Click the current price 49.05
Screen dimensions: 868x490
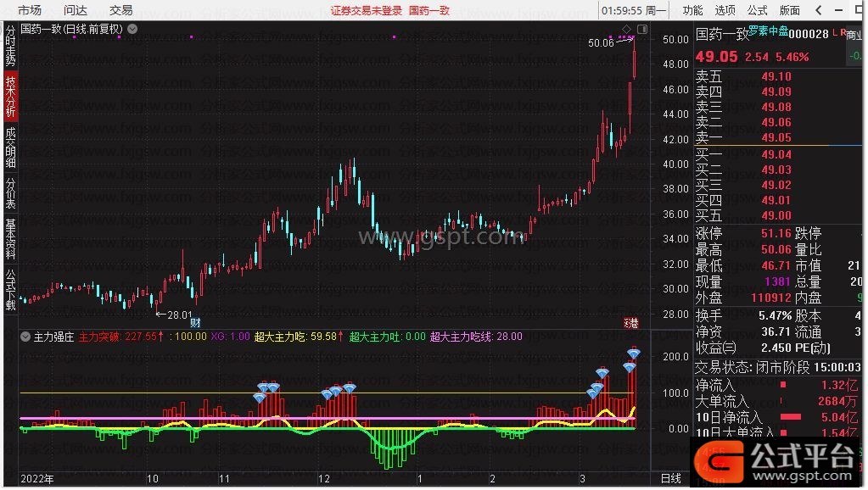click(717, 57)
